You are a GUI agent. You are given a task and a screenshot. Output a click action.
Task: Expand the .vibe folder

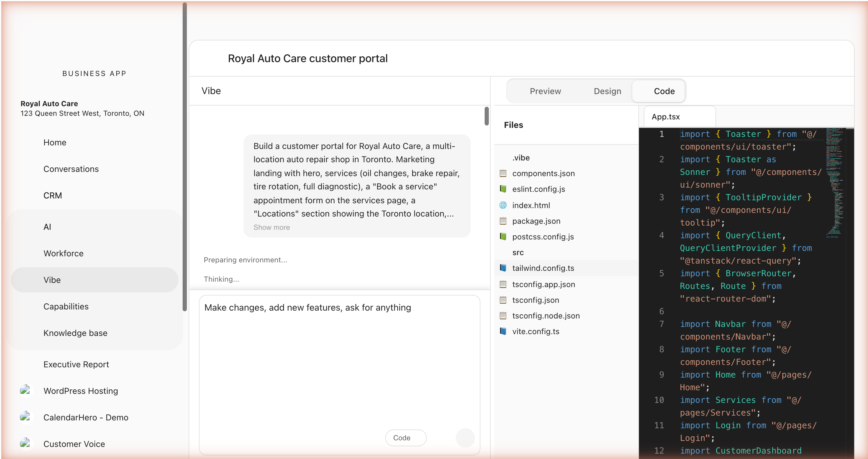[x=520, y=157]
